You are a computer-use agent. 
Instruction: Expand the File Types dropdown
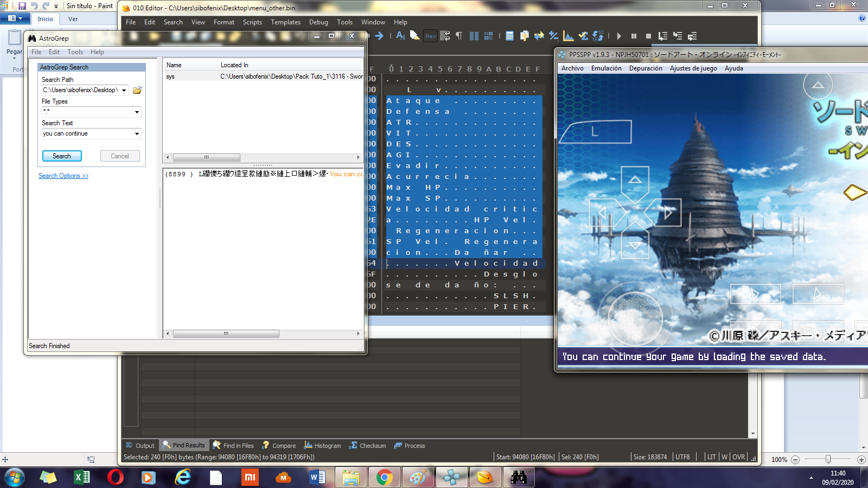tap(137, 112)
